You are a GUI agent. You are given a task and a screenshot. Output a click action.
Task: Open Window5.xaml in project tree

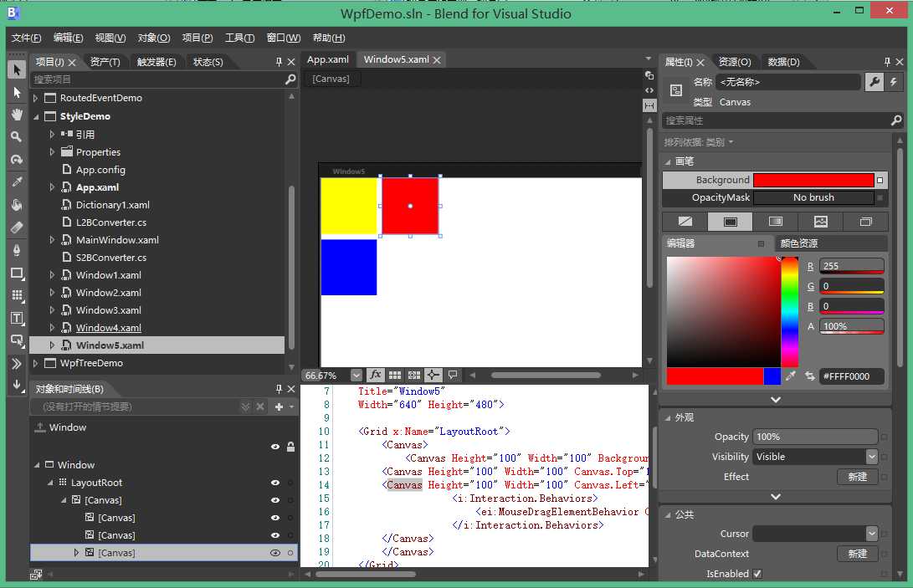pyautogui.click(x=110, y=345)
